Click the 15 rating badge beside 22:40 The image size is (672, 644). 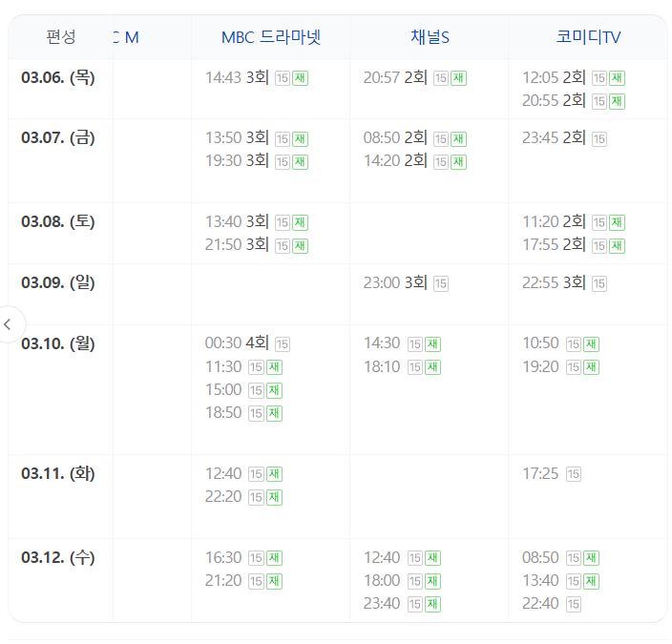[x=574, y=604]
